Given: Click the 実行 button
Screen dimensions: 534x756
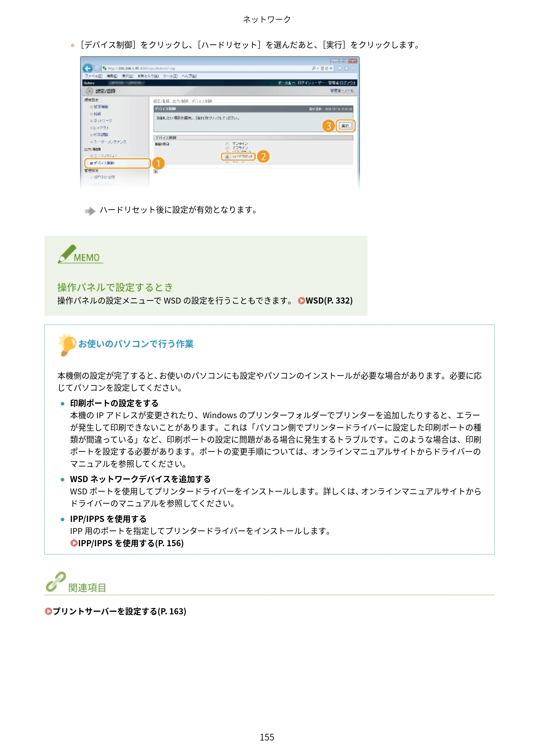Looking at the screenshot, I should 345,126.
